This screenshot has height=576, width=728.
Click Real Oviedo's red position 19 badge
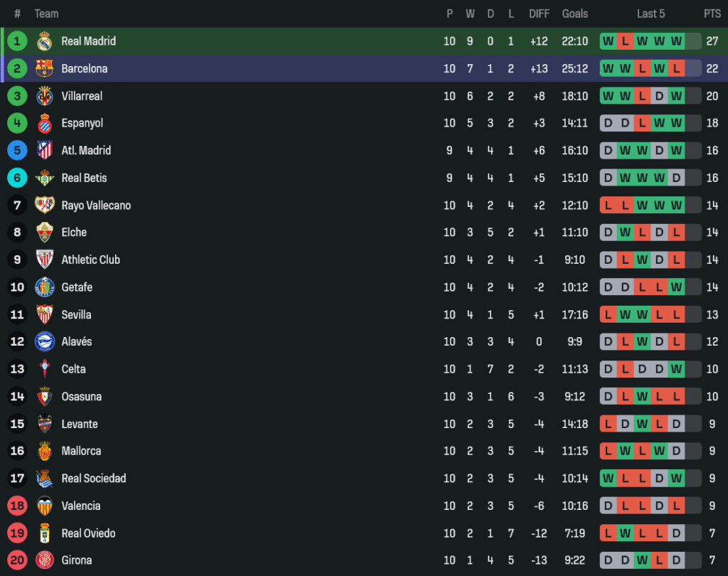click(x=17, y=533)
